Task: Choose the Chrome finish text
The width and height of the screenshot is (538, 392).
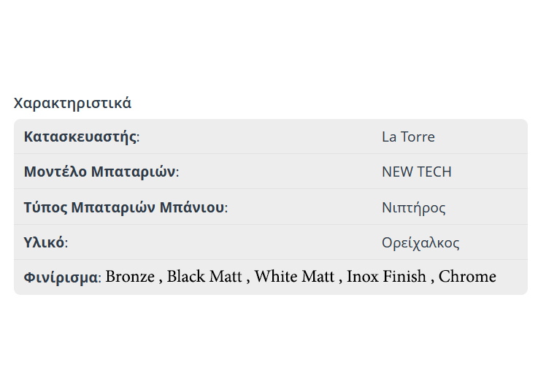Action: pyautogui.click(x=467, y=277)
